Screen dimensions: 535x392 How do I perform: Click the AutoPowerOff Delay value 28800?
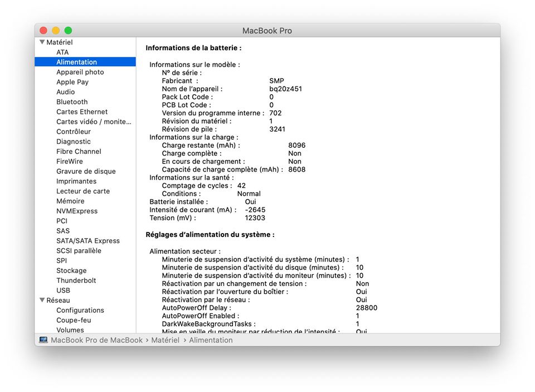coord(367,308)
